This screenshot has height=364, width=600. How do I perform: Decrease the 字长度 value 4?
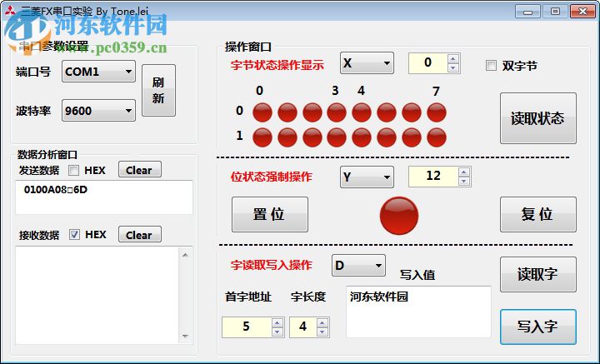(322, 332)
